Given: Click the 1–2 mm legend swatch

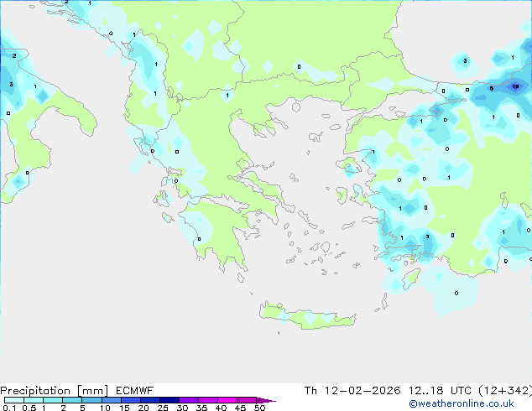Looking at the screenshot, I should point(53,400).
